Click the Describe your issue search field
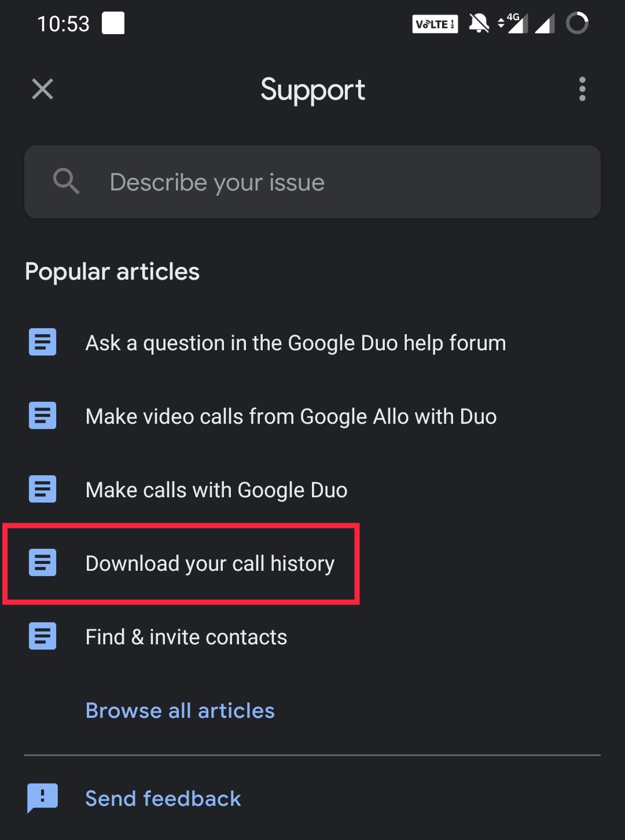Viewport: 625px width, 840px height. pos(312,181)
